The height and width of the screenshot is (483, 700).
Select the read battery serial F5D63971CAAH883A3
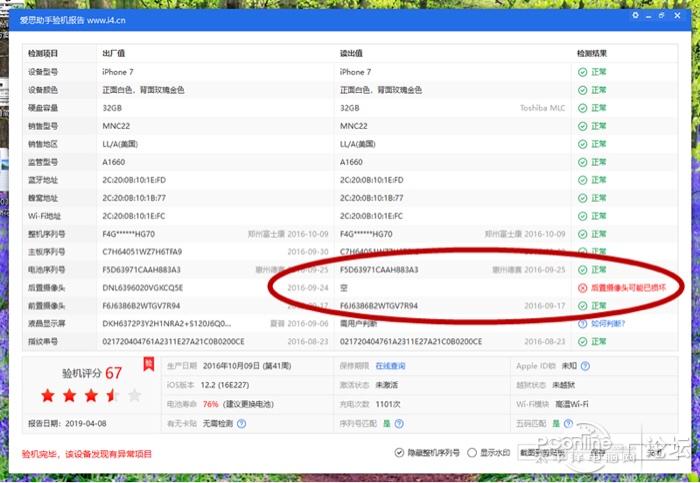(379, 270)
